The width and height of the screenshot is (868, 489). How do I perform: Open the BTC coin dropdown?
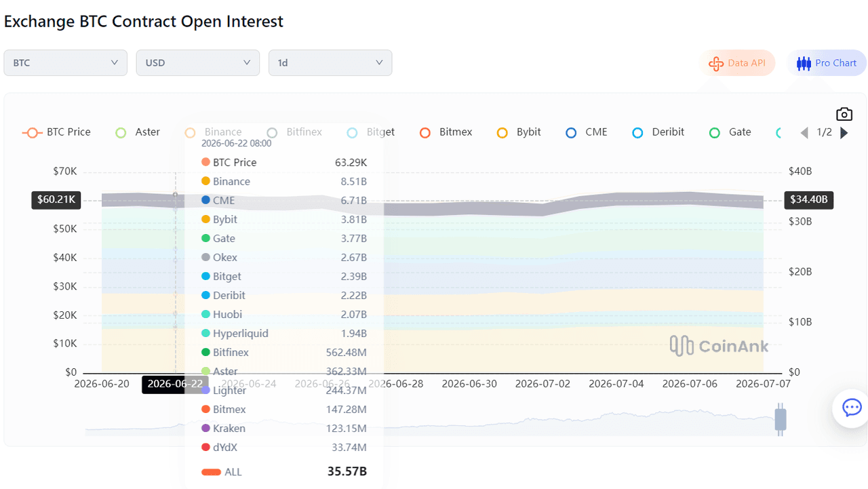(65, 62)
